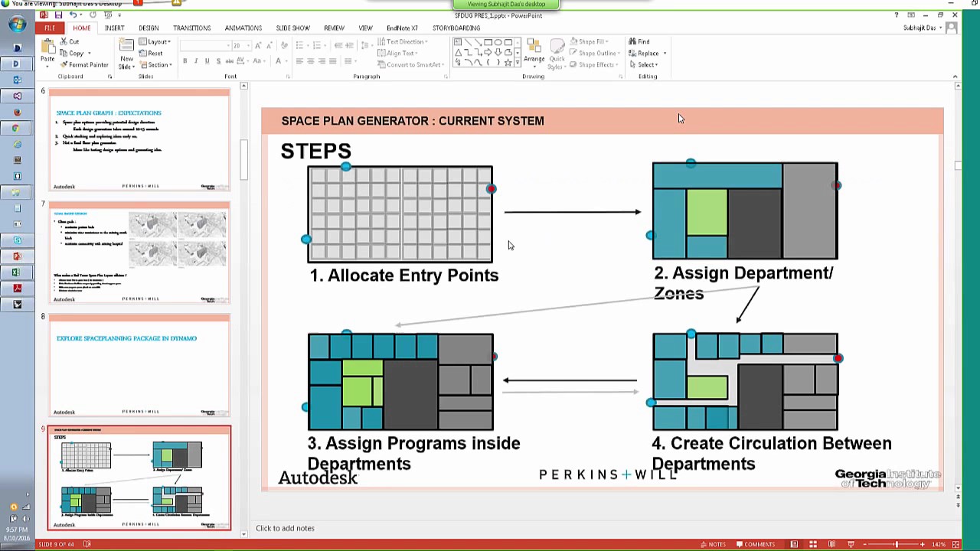This screenshot has height=551, width=980.
Task: Expand the shapes gallery More arrow
Action: [518, 62]
